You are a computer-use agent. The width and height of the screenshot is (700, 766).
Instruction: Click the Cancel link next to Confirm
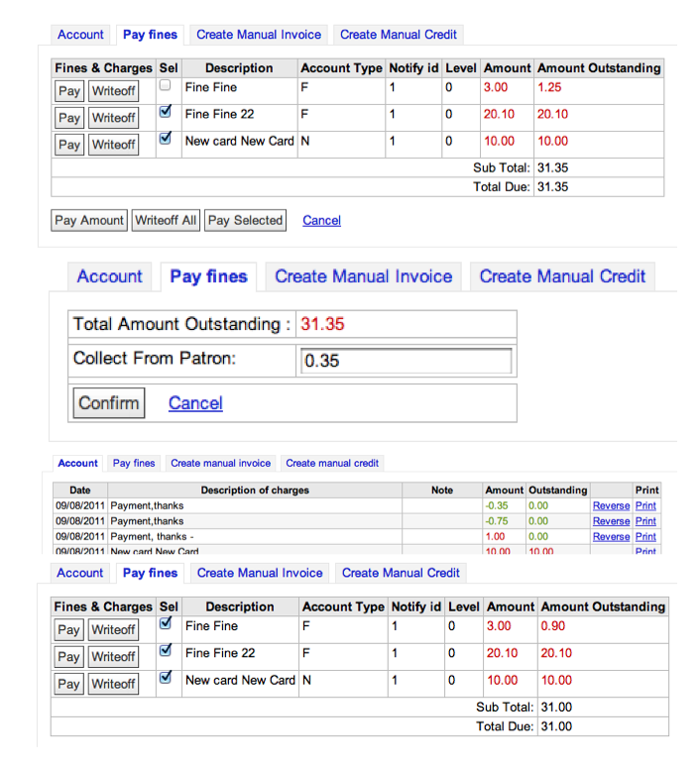click(x=195, y=403)
